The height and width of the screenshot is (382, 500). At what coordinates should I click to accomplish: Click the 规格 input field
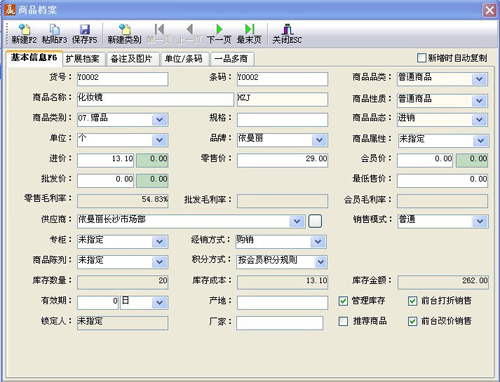coord(282,120)
